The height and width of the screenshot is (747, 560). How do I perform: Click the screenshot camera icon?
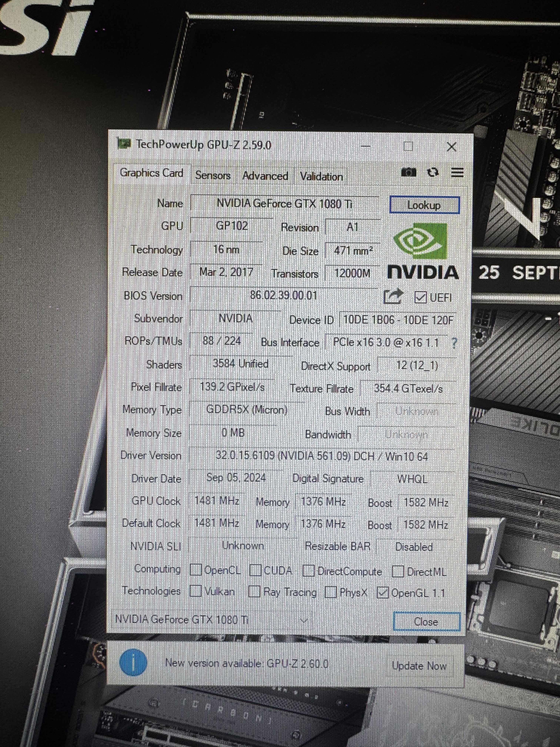[x=409, y=173]
